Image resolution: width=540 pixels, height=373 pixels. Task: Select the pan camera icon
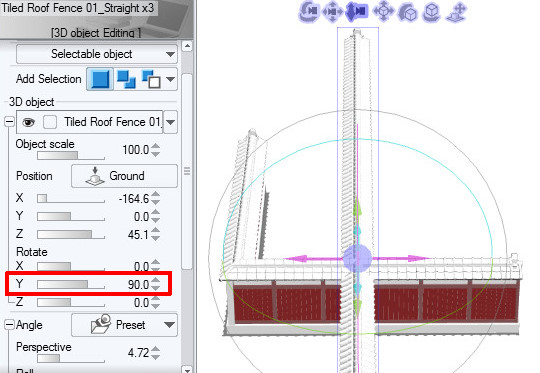click(x=332, y=11)
